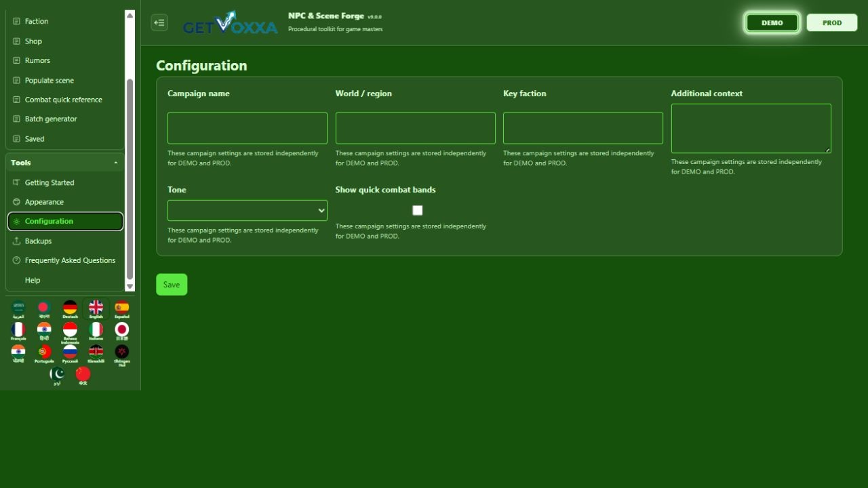Image resolution: width=868 pixels, height=488 pixels.
Task: Pick the Japanese flag language icon
Action: (121, 331)
